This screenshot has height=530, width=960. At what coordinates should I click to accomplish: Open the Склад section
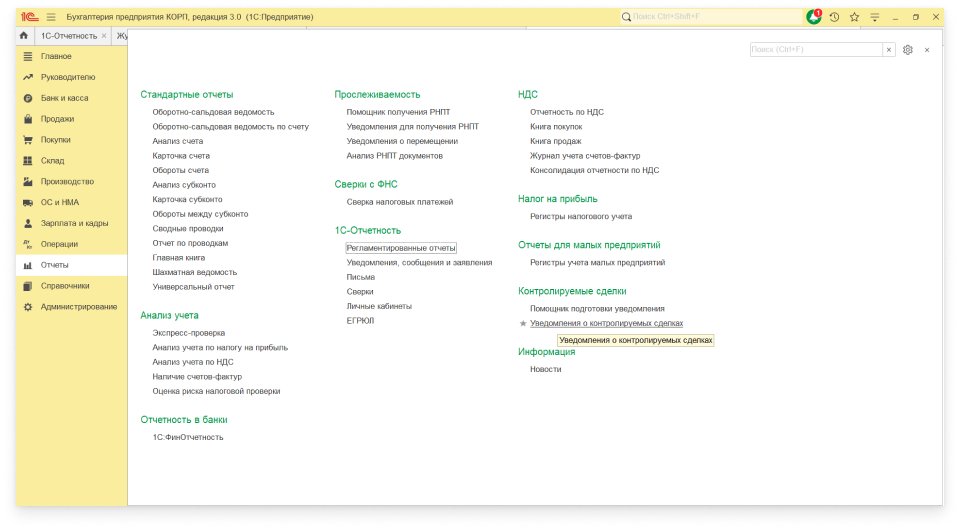(52, 160)
